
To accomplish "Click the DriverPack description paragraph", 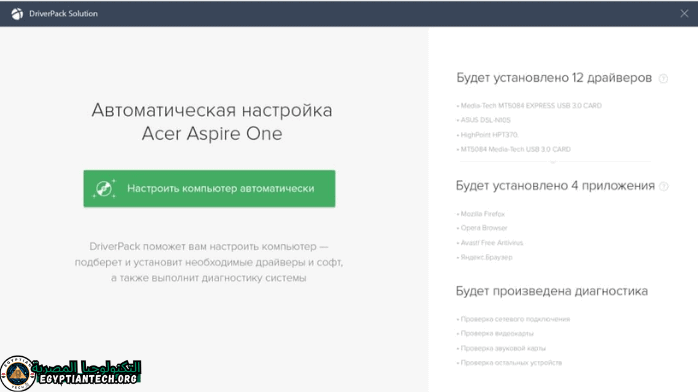I will (209, 262).
